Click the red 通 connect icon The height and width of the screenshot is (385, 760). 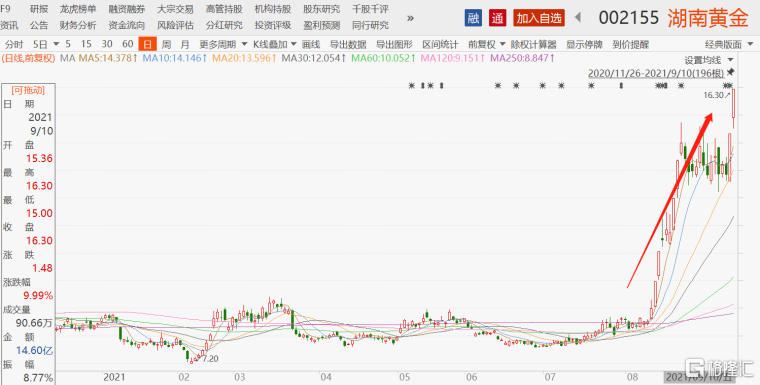coord(497,18)
